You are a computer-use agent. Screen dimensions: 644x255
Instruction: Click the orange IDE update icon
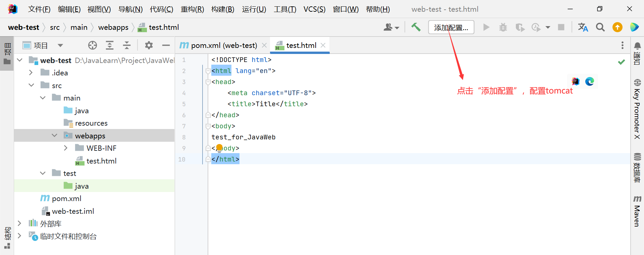(x=618, y=27)
